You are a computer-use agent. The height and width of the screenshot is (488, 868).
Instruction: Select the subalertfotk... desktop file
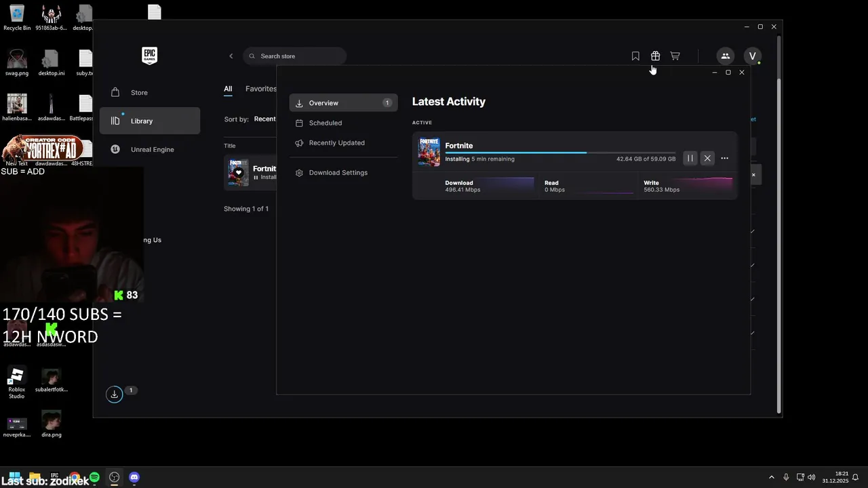pyautogui.click(x=52, y=380)
